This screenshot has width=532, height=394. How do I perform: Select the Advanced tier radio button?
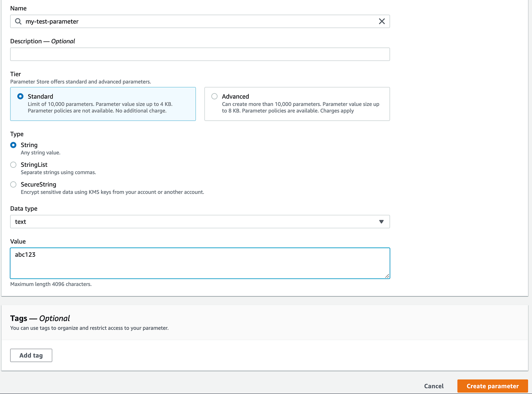[x=214, y=96]
